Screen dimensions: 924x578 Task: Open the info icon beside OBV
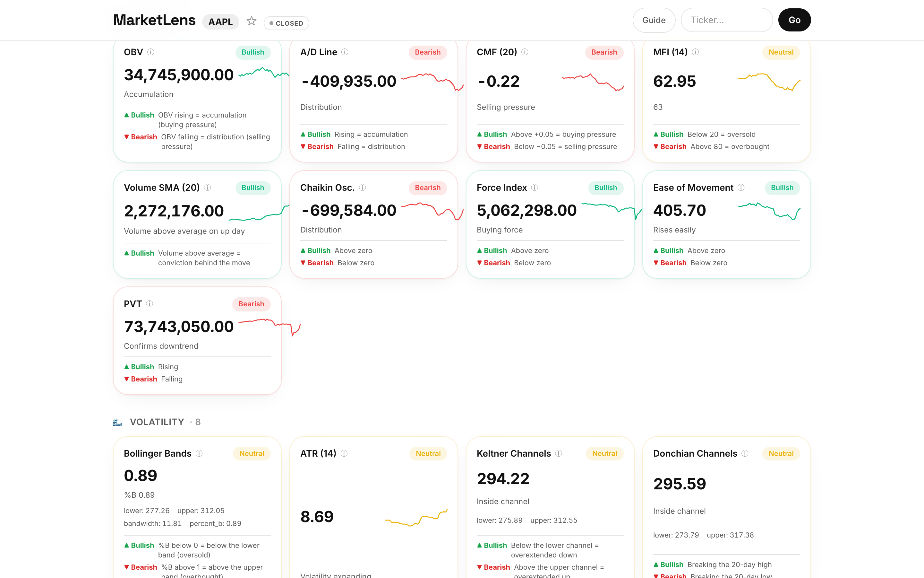pyautogui.click(x=151, y=52)
